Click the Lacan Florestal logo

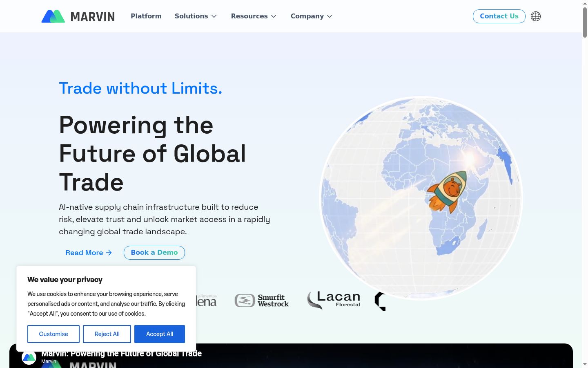pos(334,300)
